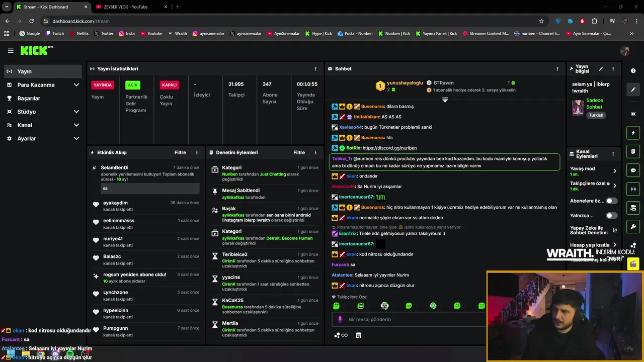Click Filtre in Denetim Eylemleri panel
Screen dimensions: 644x362
coord(299,152)
